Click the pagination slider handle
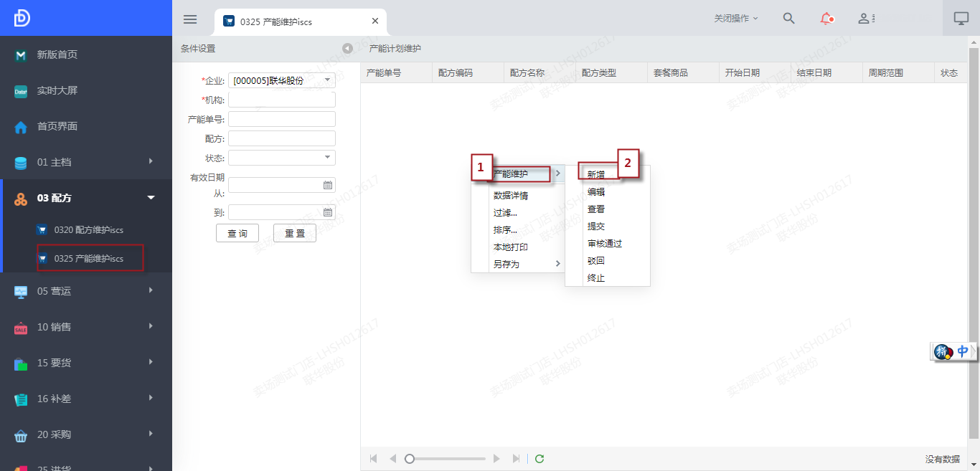This screenshot has height=471, width=980. point(410,459)
